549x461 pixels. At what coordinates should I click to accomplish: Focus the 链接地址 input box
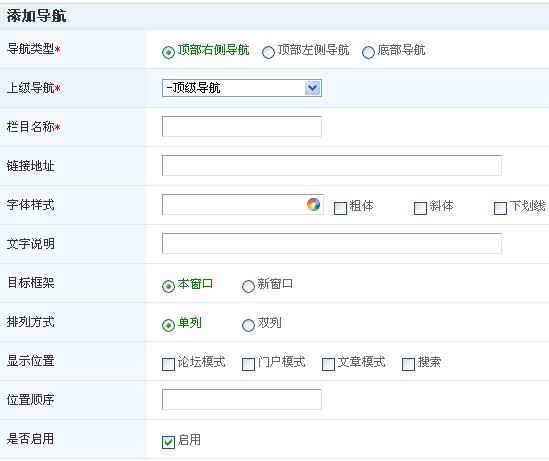pyautogui.click(x=332, y=165)
